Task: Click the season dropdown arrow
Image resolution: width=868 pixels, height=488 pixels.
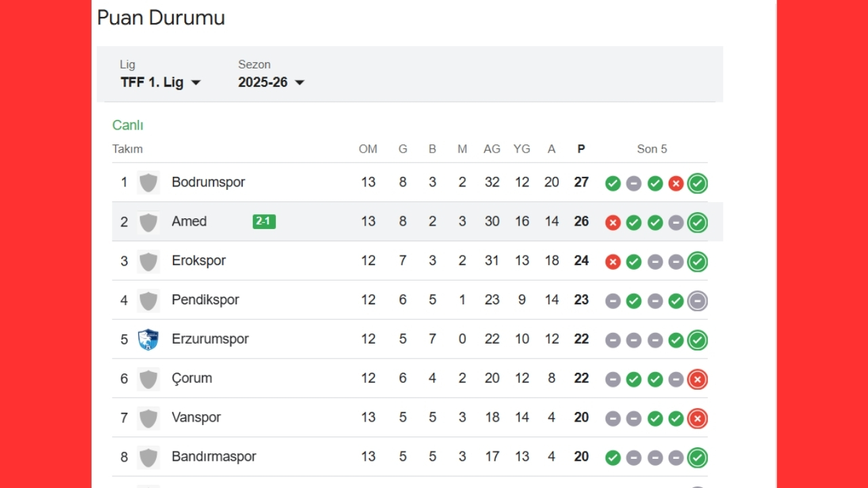Action: [300, 83]
